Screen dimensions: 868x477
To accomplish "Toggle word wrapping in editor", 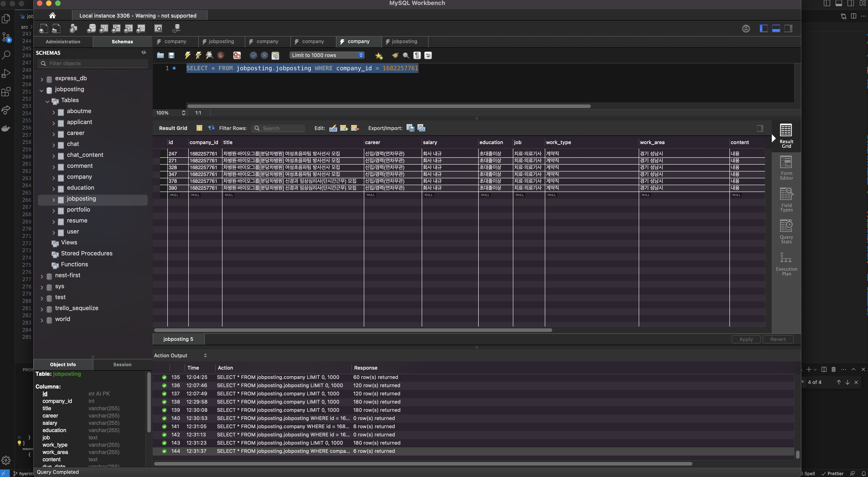I will coord(428,55).
